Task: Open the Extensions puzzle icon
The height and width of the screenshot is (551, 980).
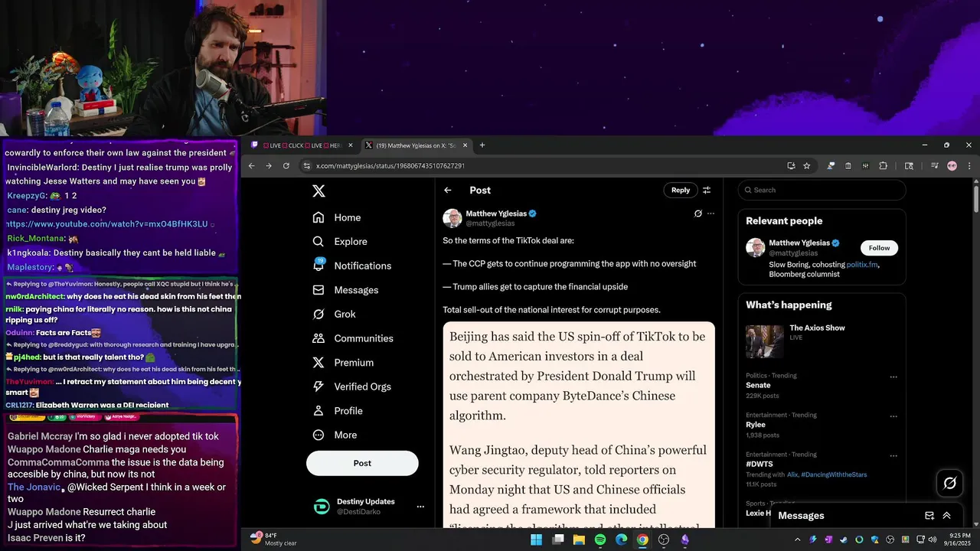Action: 883,166
